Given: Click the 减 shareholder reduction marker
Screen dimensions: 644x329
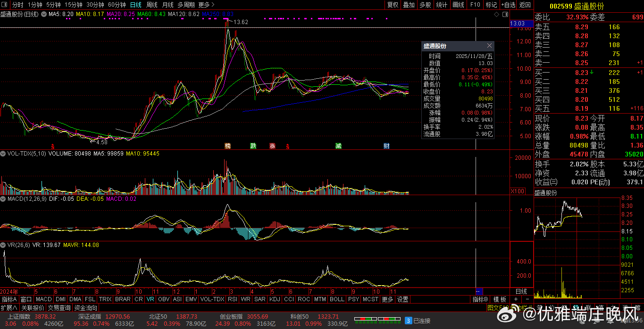Looking at the screenshot, I should point(338,146).
